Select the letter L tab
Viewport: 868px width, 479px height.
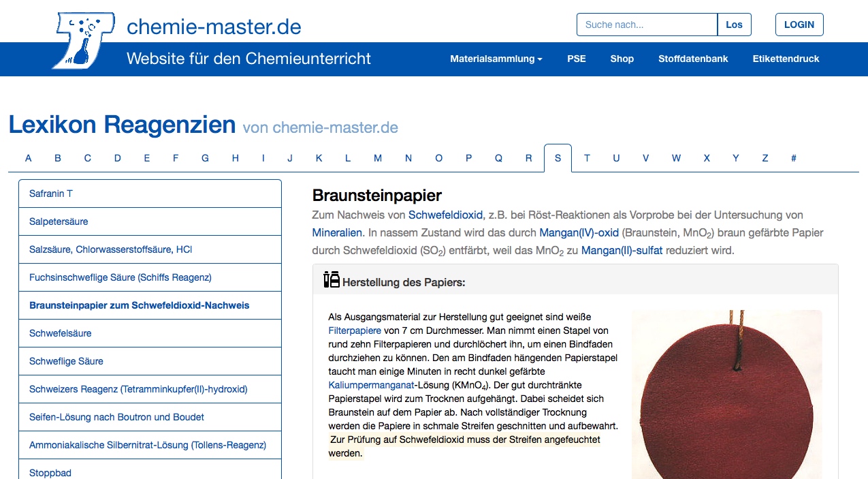click(348, 158)
